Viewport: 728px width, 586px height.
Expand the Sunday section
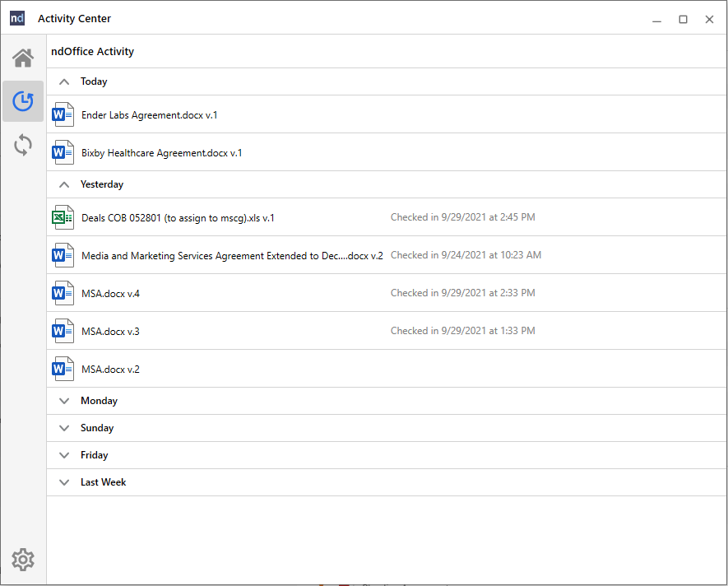63,428
